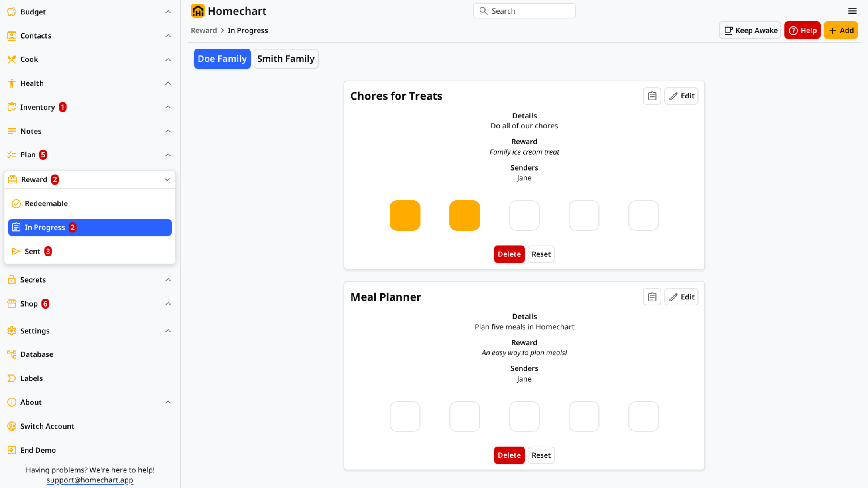Open the support@homechart.app email link

click(x=90, y=480)
